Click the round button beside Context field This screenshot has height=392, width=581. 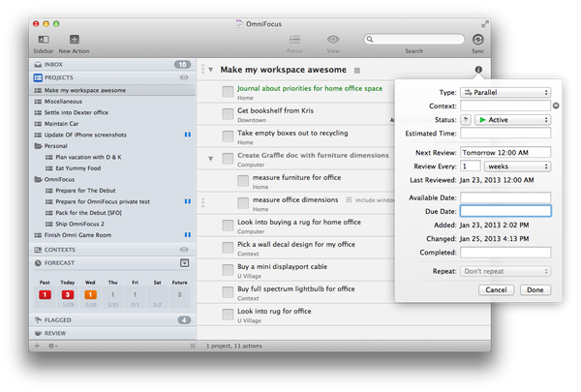coord(556,106)
